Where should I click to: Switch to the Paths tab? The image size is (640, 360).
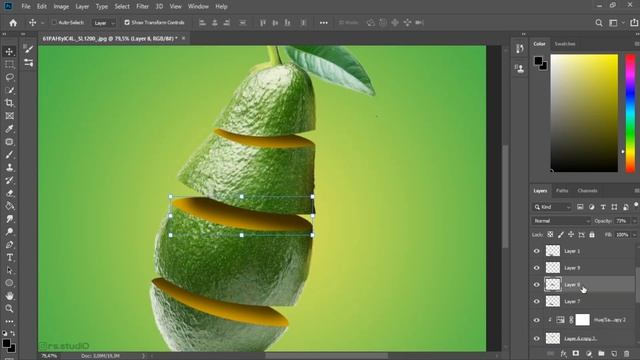(x=562, y=191)
